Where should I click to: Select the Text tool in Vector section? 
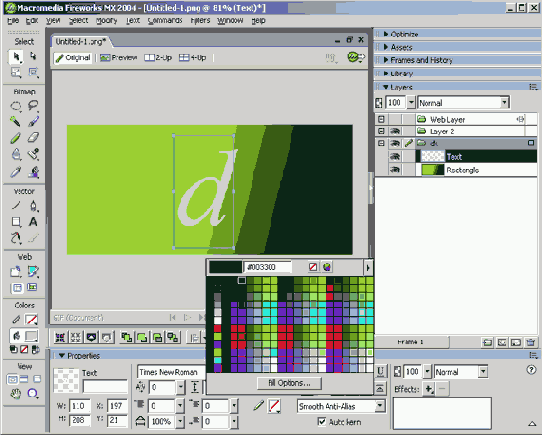click(x=33, y=222)
